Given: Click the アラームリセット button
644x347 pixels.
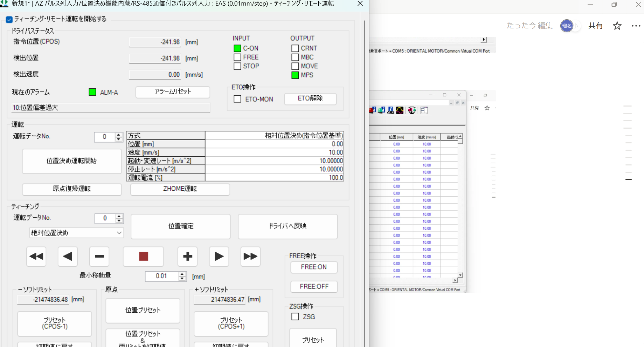Looking at the screenshot, I should coord(173,92).
